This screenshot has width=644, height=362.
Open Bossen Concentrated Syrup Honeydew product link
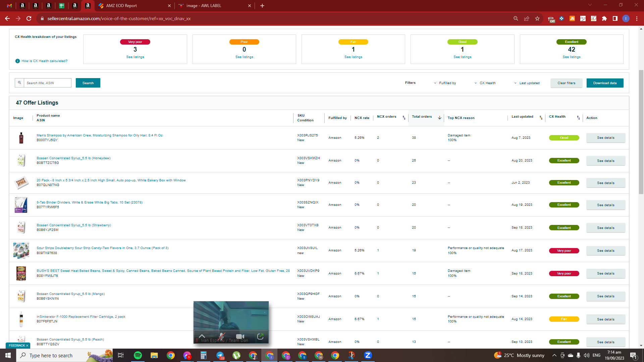73,158
